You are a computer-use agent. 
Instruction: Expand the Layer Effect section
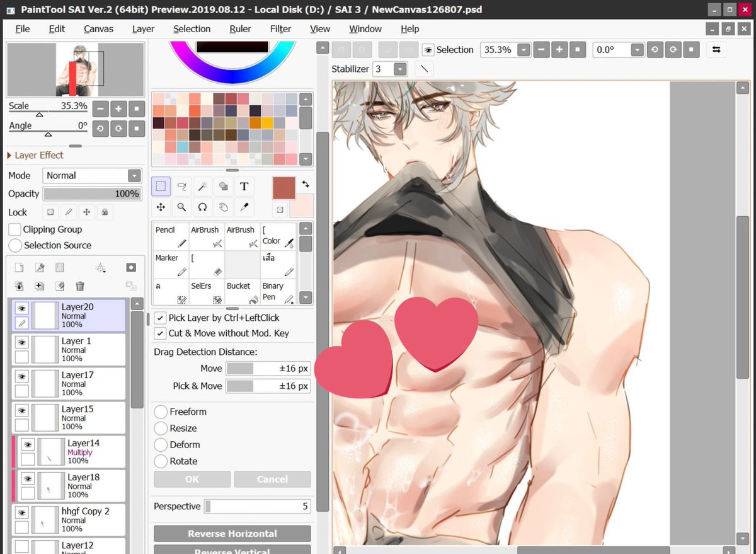click(x=35, y=155)
